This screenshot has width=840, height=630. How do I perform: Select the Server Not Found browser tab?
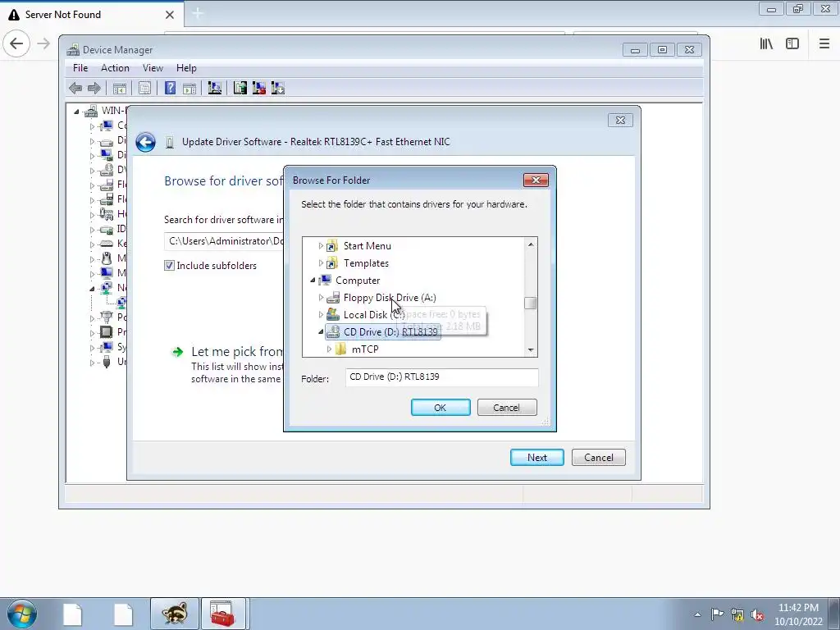pos(92,15)
